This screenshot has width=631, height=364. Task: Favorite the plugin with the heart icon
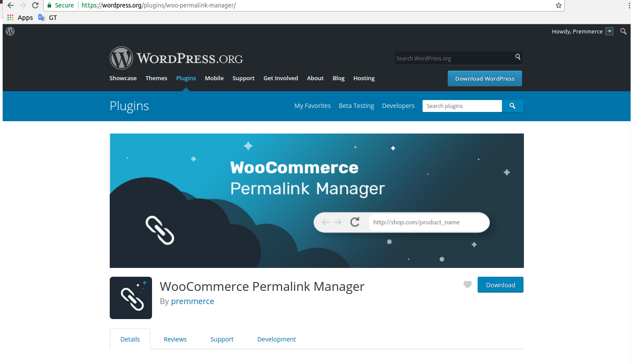pyautogui.click(x=468, y=285)
